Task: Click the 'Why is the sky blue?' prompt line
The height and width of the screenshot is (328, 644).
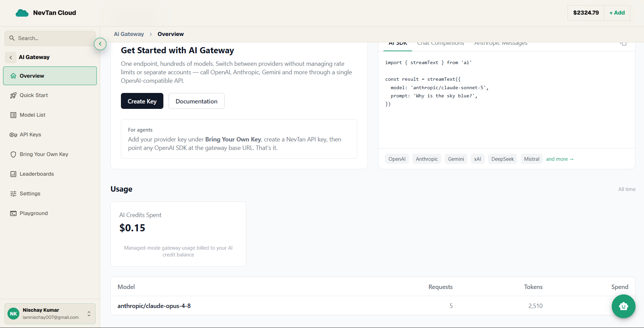Action: (434, 96)
